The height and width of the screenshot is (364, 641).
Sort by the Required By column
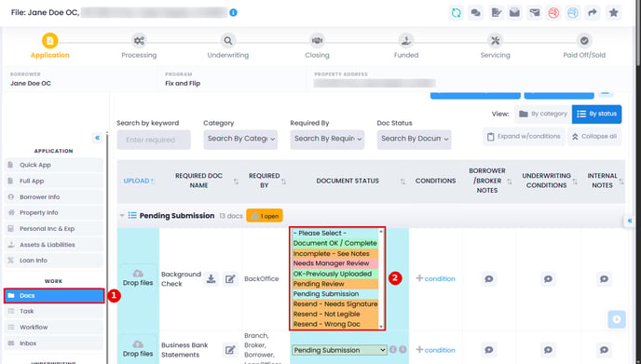(x=284, y=182)
